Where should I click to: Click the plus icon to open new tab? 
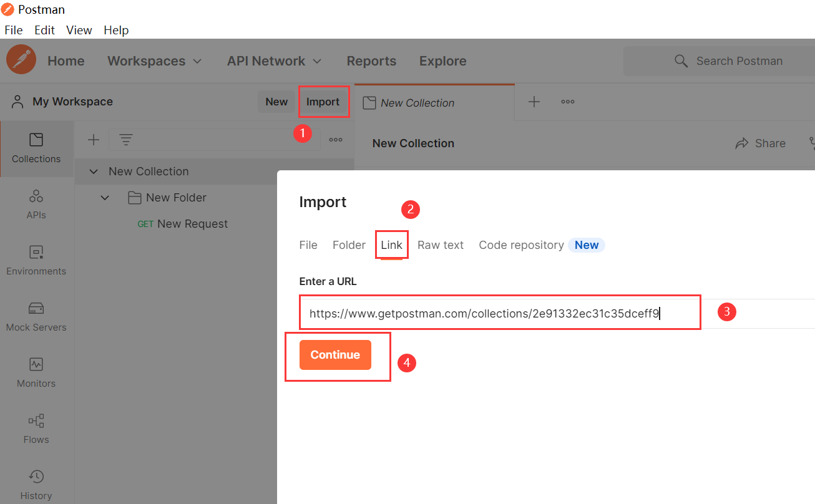click(x=534, y=102)
